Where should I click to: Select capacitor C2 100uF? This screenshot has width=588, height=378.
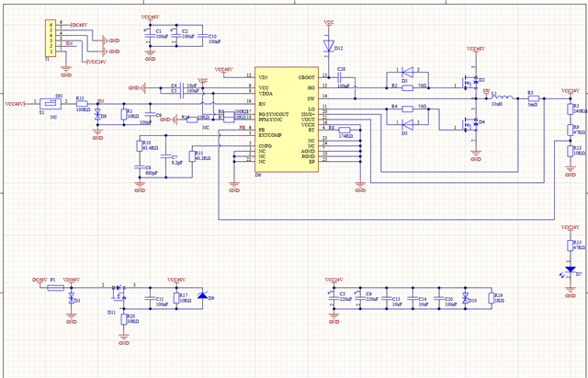pos(176,36)
